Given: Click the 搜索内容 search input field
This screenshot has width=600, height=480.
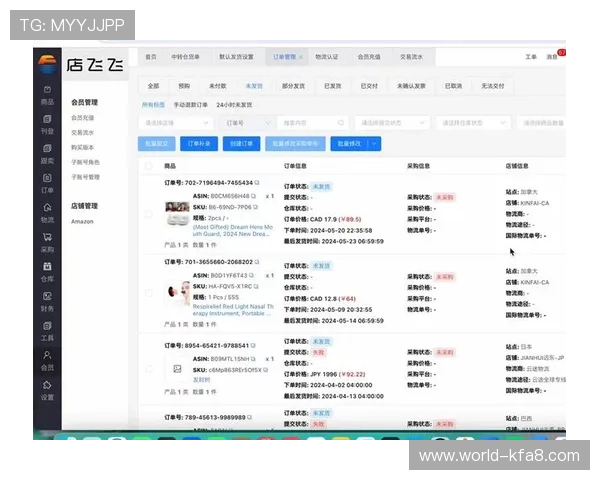Looking at the screenshot, I should coord(313,123).
